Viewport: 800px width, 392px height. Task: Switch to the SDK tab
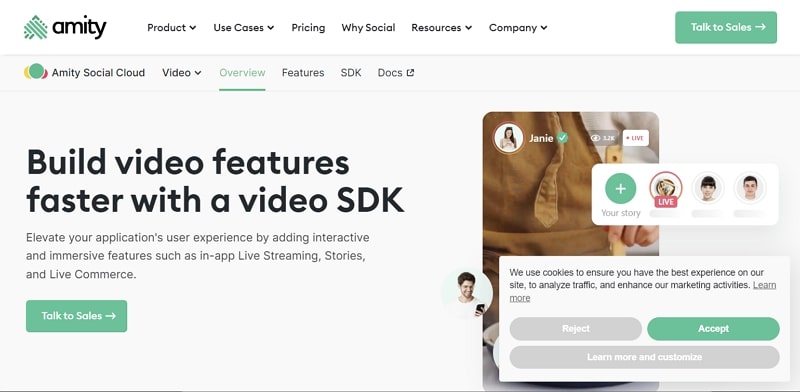[351, 72]
